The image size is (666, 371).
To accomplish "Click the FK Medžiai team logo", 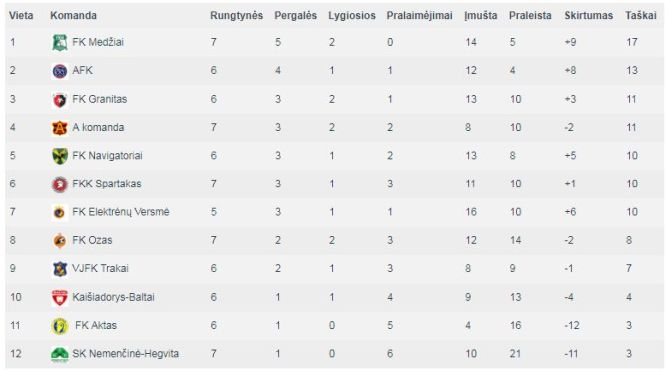I will [x=60, y=42].
